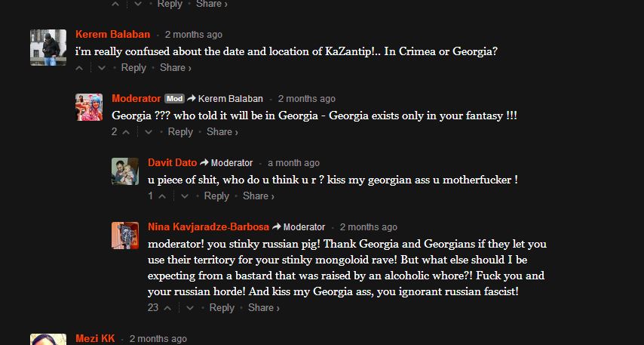Open Nina Kavjaradze-Barbosa's profile name link

[208, 226]
